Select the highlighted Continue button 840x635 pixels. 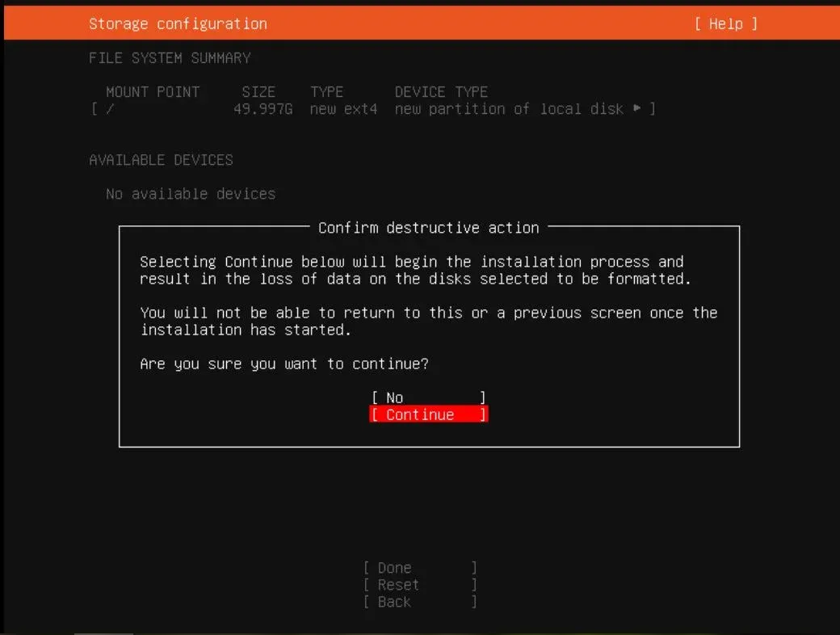428,414
